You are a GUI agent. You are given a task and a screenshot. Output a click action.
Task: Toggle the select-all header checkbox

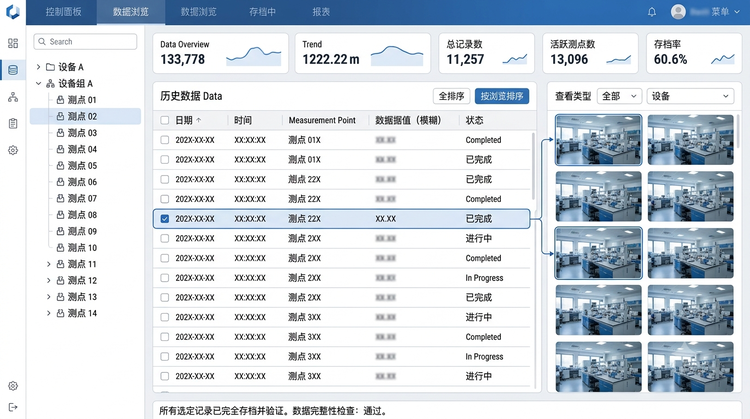coord(165,121)
